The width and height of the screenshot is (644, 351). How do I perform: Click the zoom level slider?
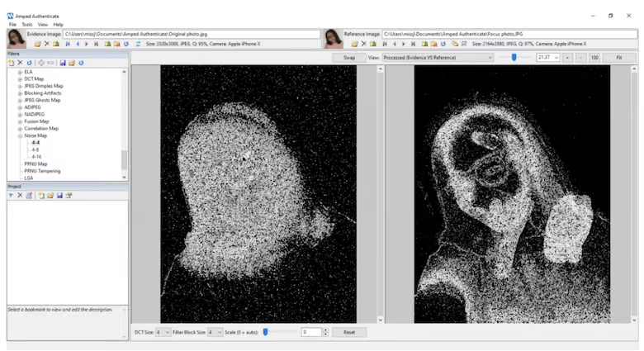coord(514,58)
